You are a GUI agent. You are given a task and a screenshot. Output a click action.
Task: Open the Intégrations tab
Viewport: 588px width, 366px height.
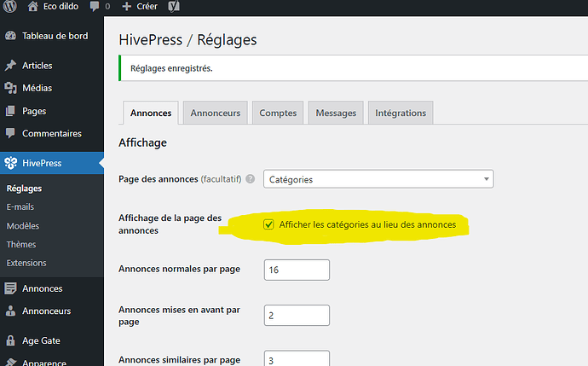(x=401, y=113)
